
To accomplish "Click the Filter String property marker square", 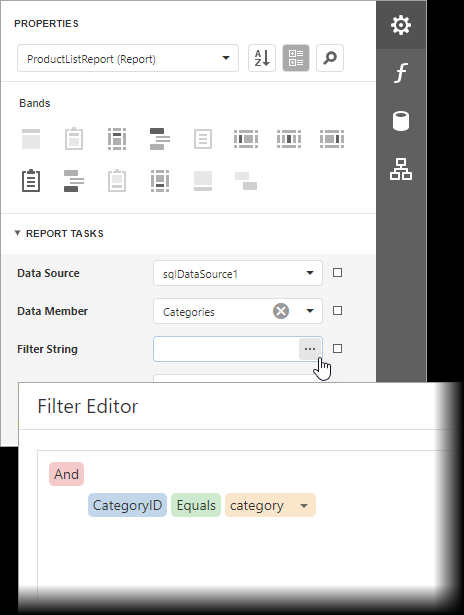I will tap(337, 348).
